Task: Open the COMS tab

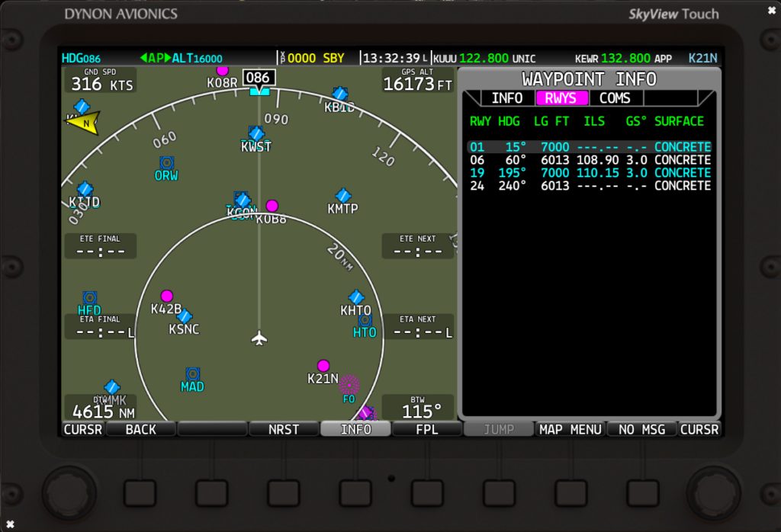Action: point(614,98)
